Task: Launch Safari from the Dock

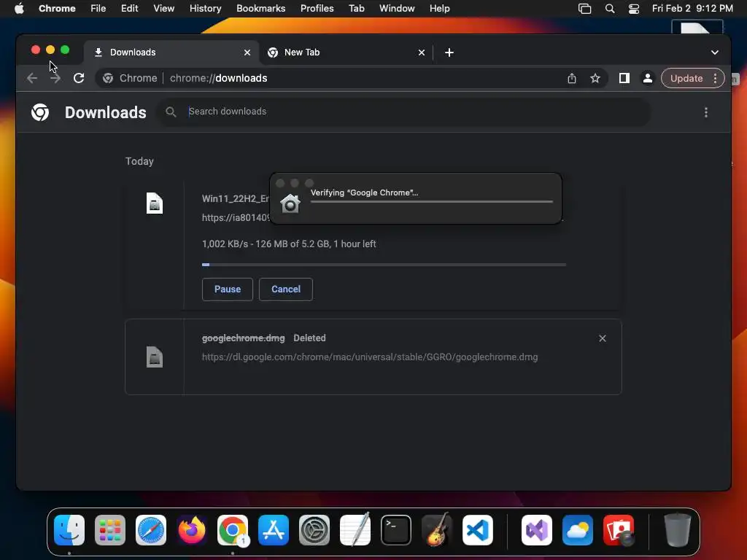Action: coord(151,530)
